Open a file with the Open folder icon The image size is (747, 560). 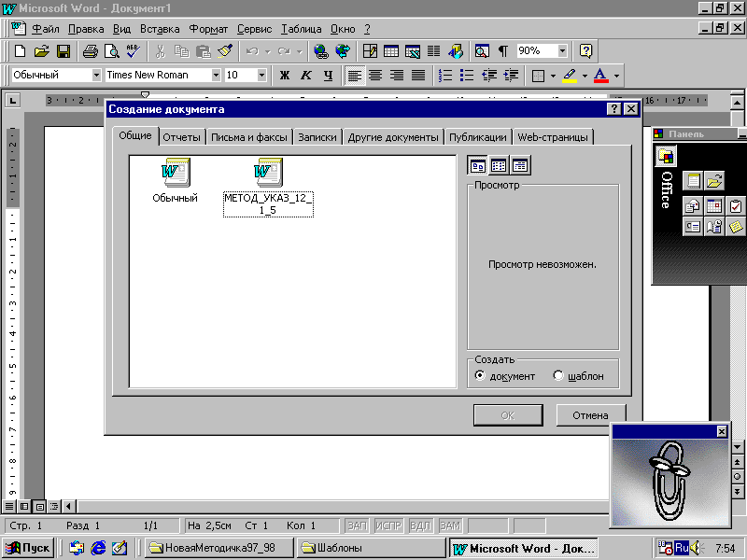click(x=41, y=51)
